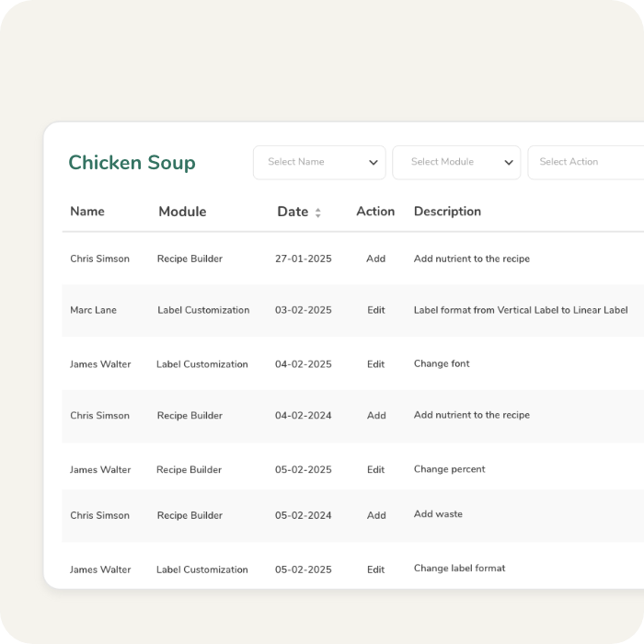
Task: Click the Chicken Soup title
Action: point(132,163)
